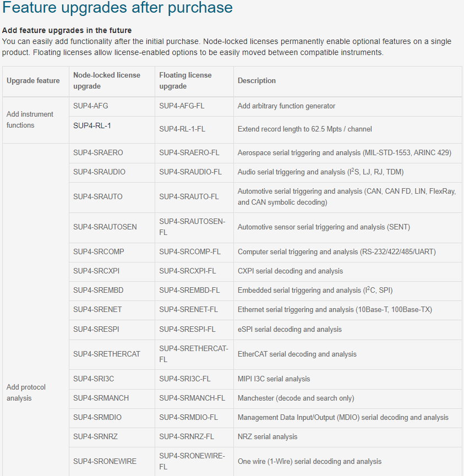Click the Floating license upgrade header
Viewport: 464px width, 476px height.
185,81
